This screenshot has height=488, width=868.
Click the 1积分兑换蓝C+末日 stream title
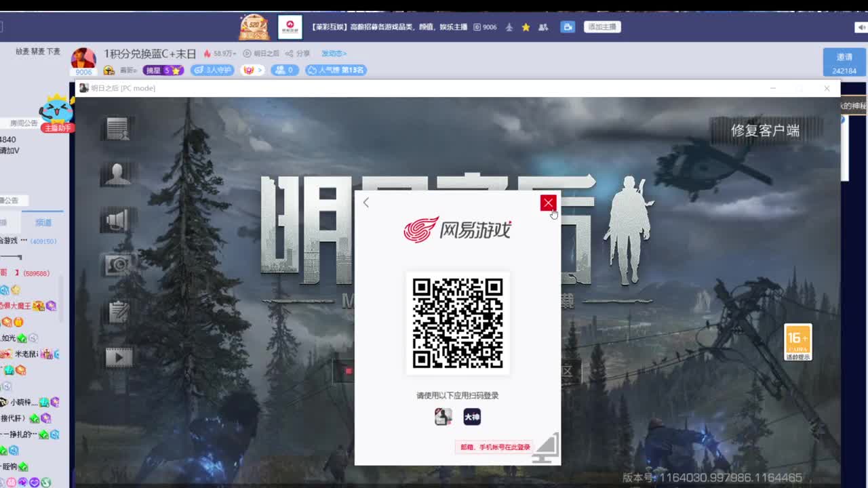pos(150,54)
